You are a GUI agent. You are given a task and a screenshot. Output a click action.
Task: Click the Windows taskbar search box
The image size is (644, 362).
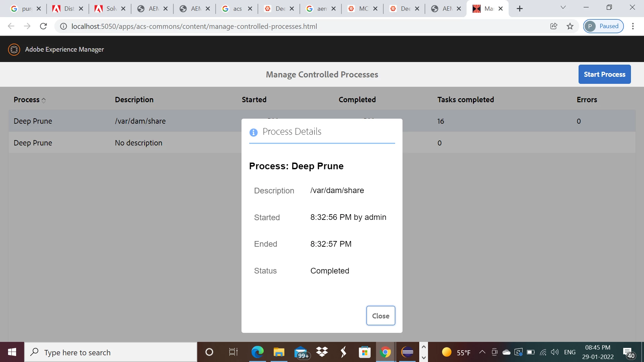[111, 352]
